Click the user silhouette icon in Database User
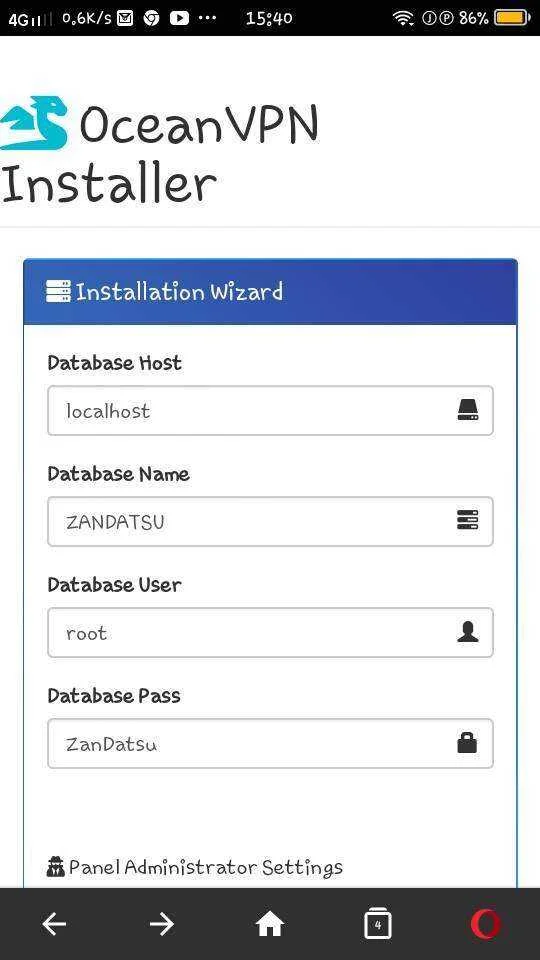The image size is (540, 960). click(x=468, y=632)
